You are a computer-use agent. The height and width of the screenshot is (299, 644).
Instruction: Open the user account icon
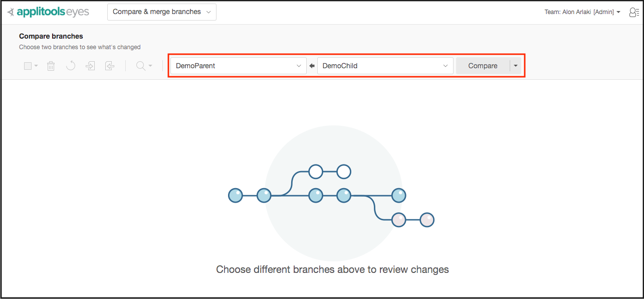tap(633, 12)
